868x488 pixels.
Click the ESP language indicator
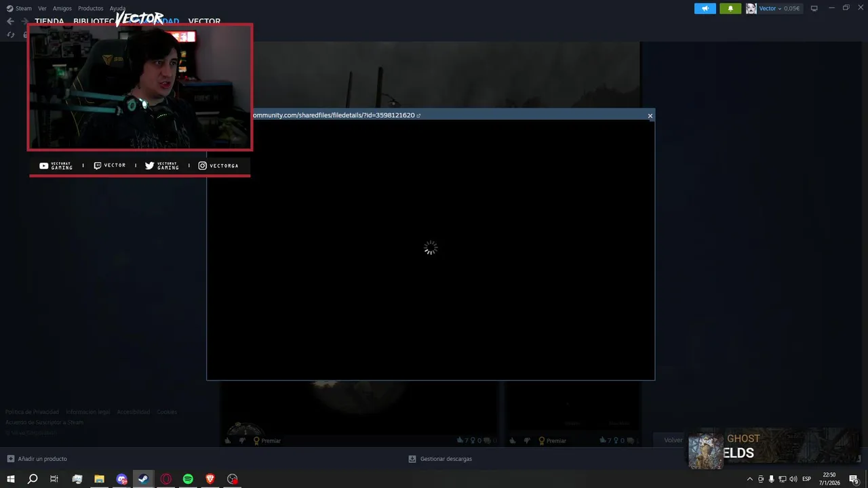pos(806,479)
